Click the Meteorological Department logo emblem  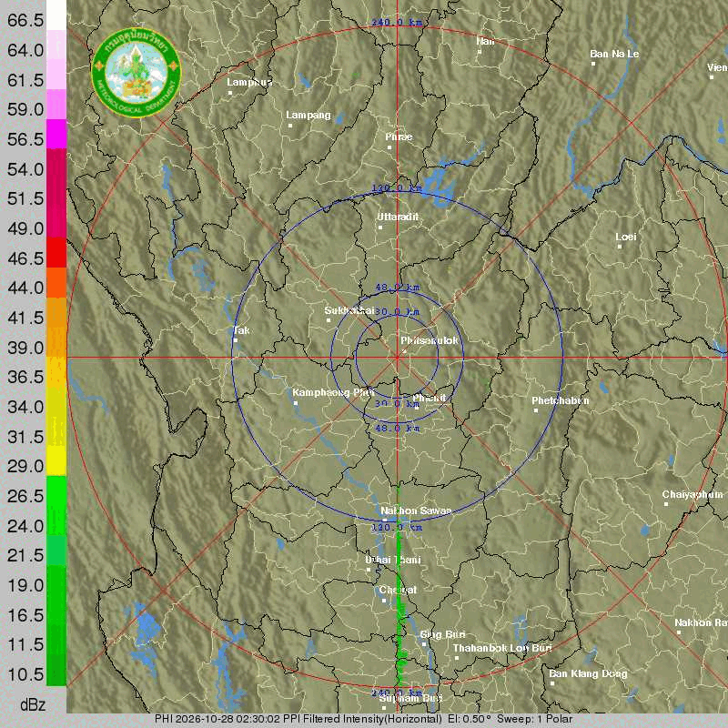[x=136, y=74]
